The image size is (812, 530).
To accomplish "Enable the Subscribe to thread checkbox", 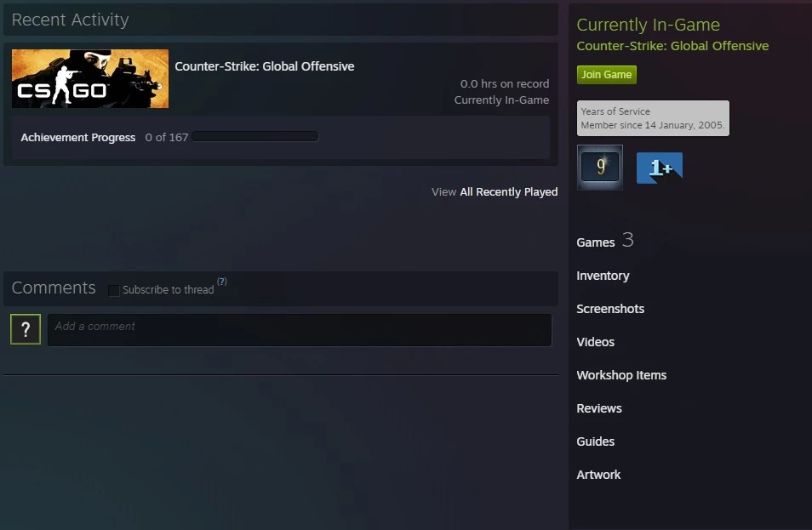I will click(114, 290).
